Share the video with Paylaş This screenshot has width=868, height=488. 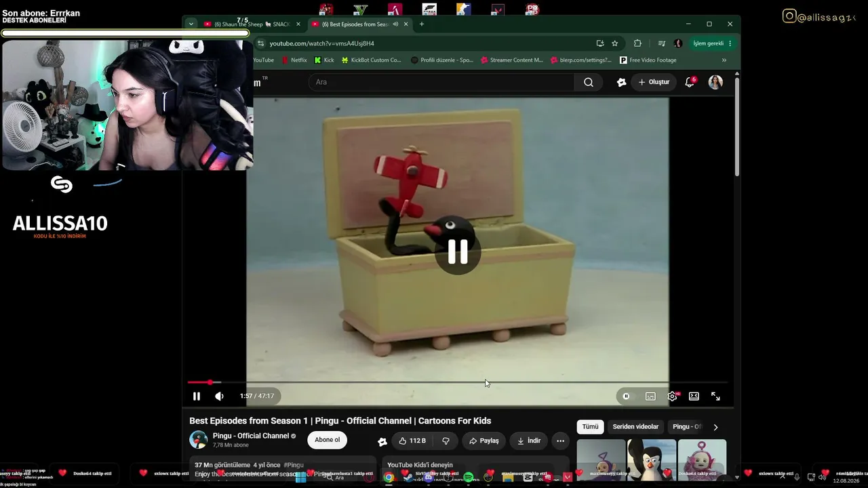[484, 441]
